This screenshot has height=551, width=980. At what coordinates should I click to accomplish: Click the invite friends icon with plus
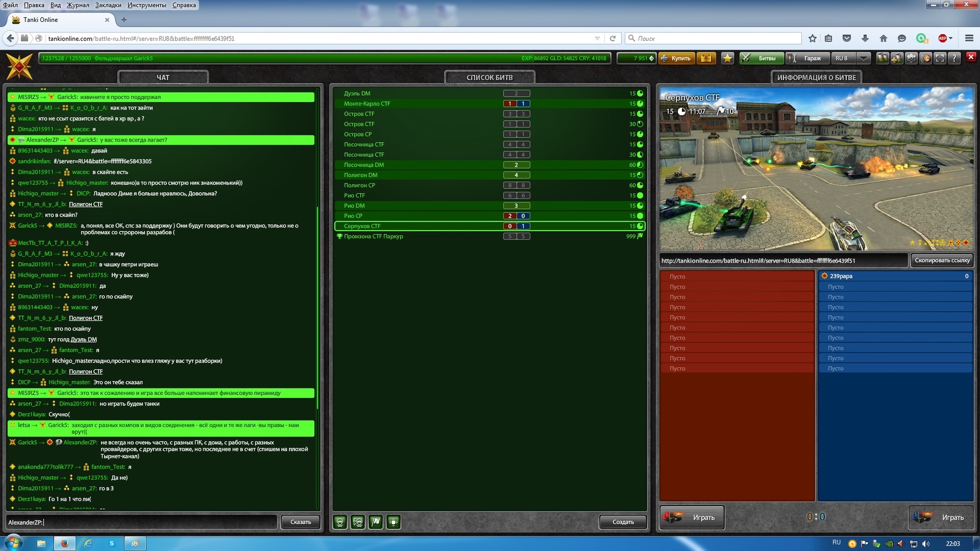coord(897,58)
